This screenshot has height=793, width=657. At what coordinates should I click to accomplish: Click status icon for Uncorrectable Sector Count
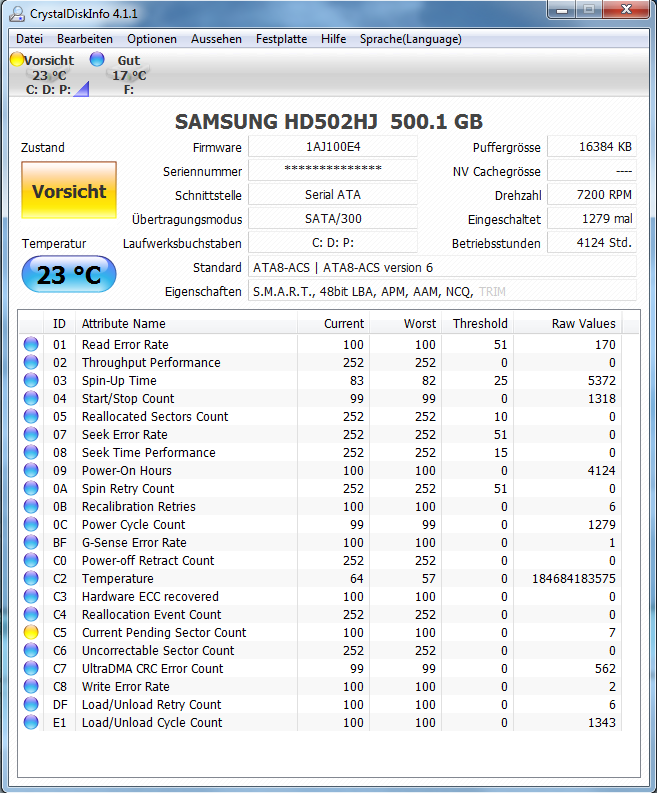click(x=31, y=650)
